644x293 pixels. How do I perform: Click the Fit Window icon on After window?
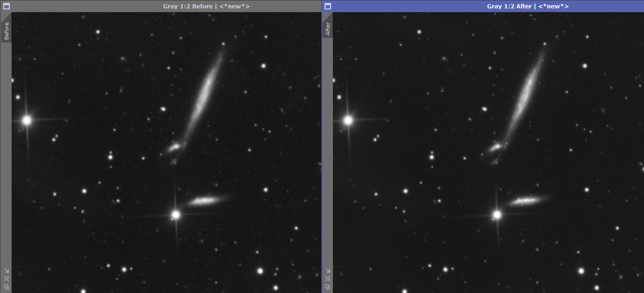click(x=328, y=279)
